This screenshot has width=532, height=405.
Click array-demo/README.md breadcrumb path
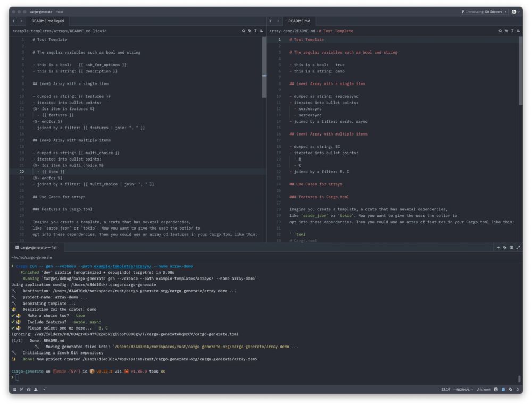(x=292, y=31)
